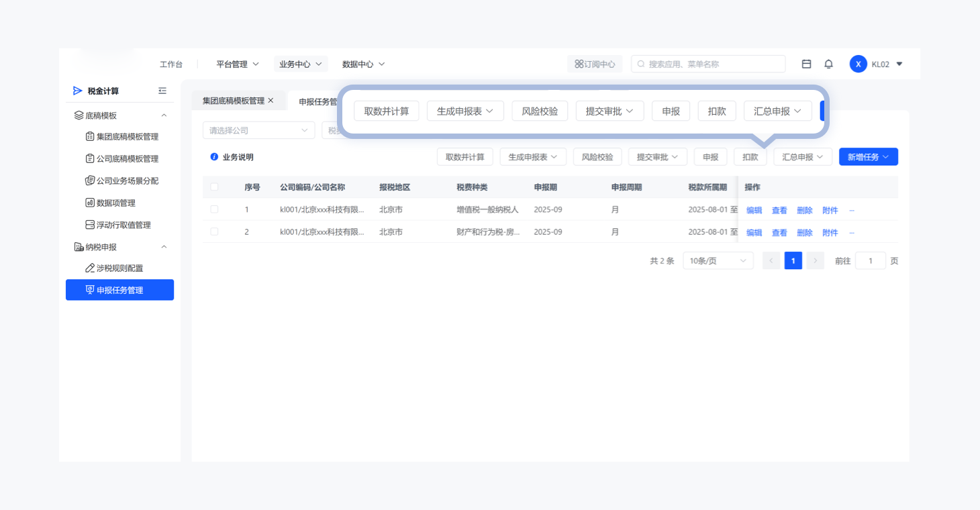Viewport: 980px width, 510px height.
Task: Collapse sidebar with the menu fold icon
Action: [x=162, y=91]
